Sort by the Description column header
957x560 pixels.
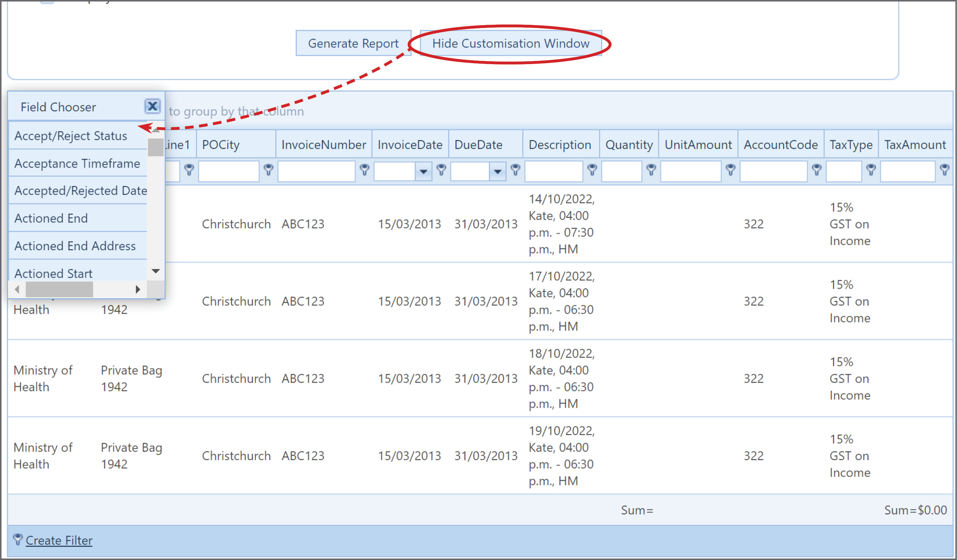(x=561, y=144)
